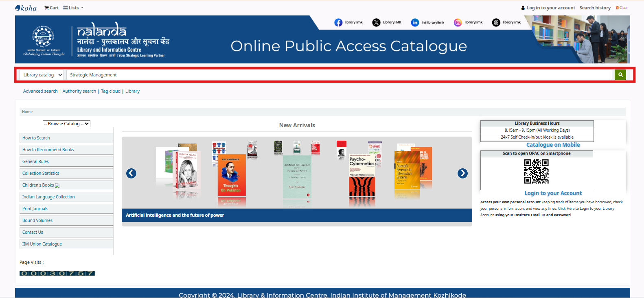This screenshot has height=298, width=644.
Task: Click the green search magnifier button
Action: point(620,75)
